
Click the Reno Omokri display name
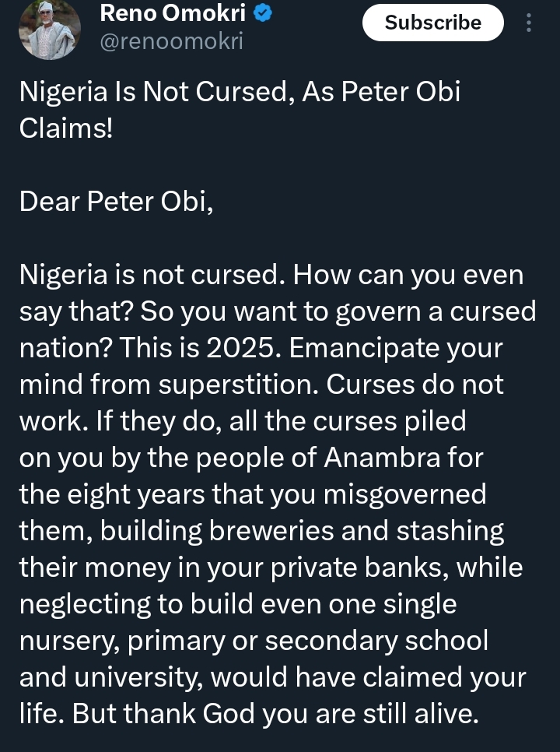(x=173, y=12)
